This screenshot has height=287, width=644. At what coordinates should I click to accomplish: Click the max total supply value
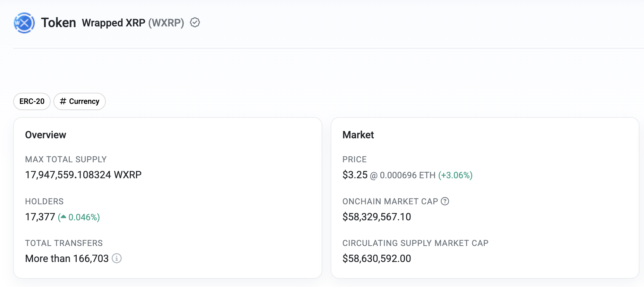(83, 175)
